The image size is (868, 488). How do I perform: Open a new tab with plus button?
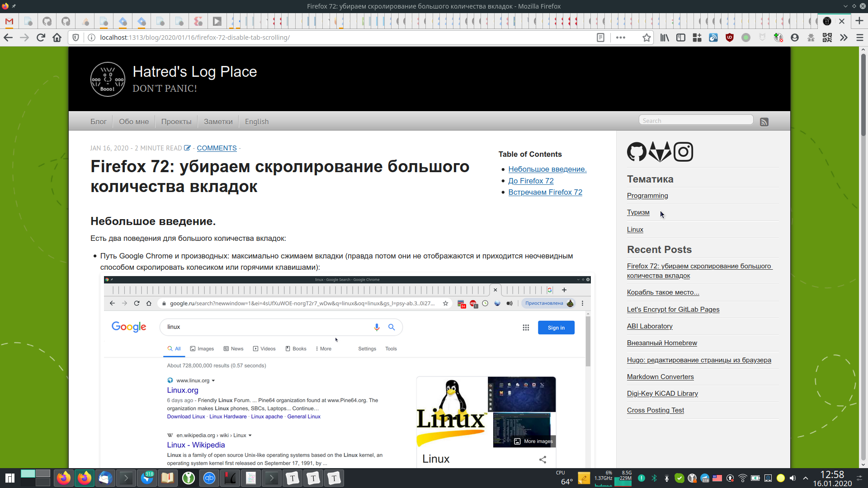(859, 21)
